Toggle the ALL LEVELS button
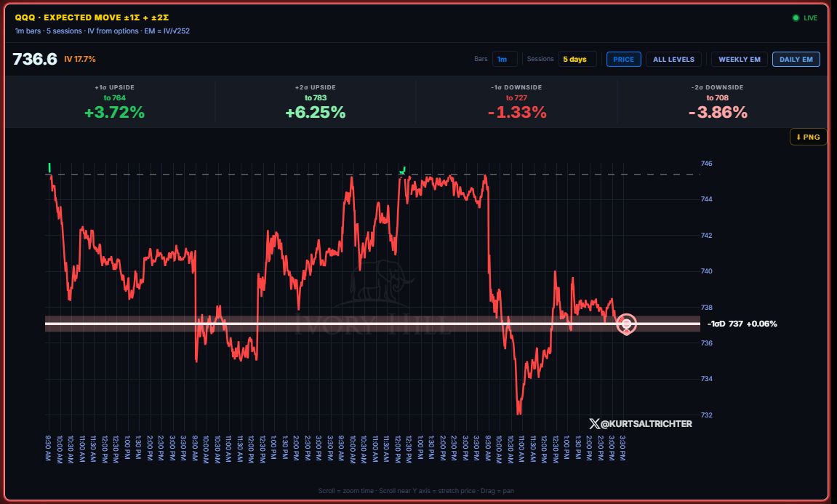This screenshot has height=504, width=837. pos(673,59)
